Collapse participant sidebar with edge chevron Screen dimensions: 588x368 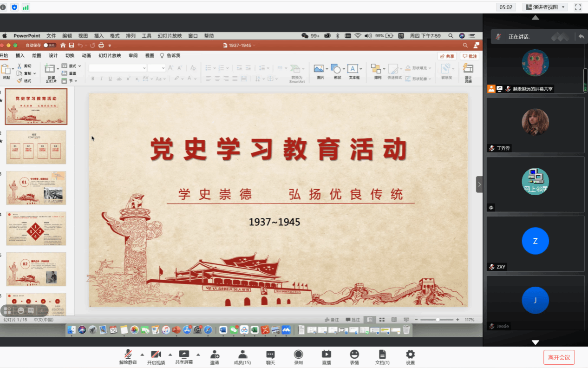click(479, 184)
